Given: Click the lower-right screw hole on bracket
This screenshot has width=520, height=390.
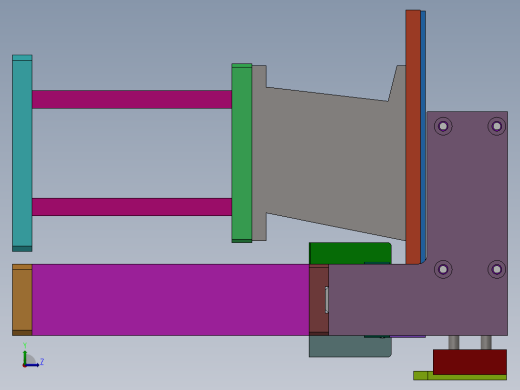Looking at the screenshot, I should click(497, 269).
